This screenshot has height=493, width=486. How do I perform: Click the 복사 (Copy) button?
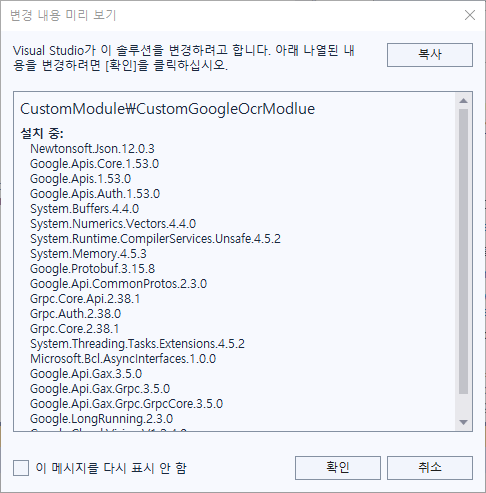point(430,55)
